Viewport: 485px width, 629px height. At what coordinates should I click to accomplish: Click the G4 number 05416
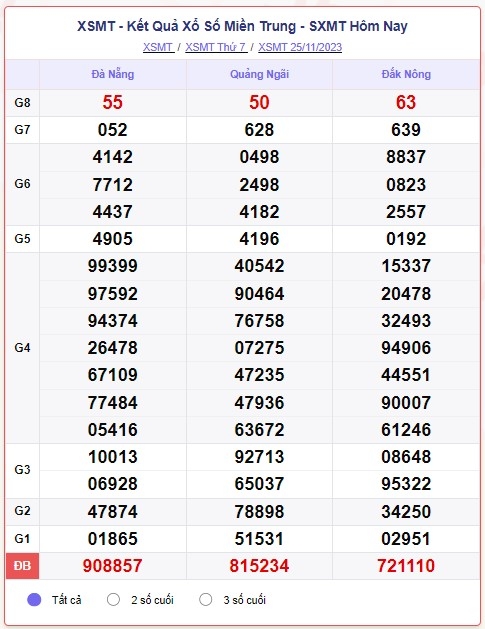[113, 430]
